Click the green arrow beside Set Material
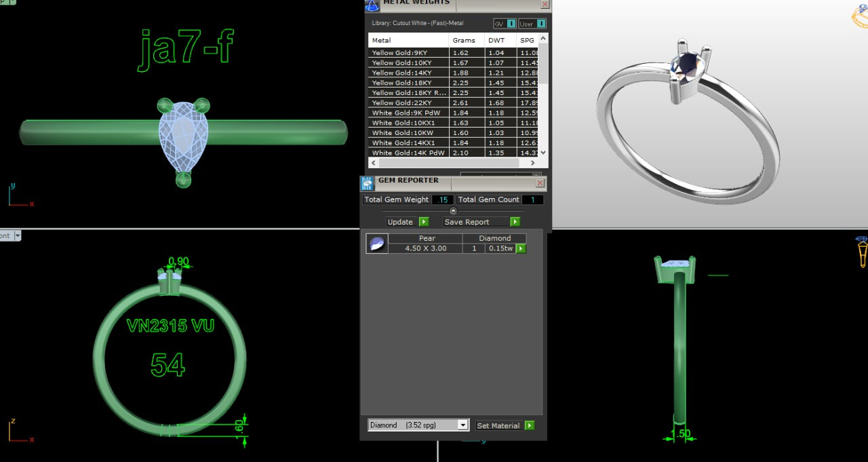Viewport: 868px width, 462px height. coord(529,425)
